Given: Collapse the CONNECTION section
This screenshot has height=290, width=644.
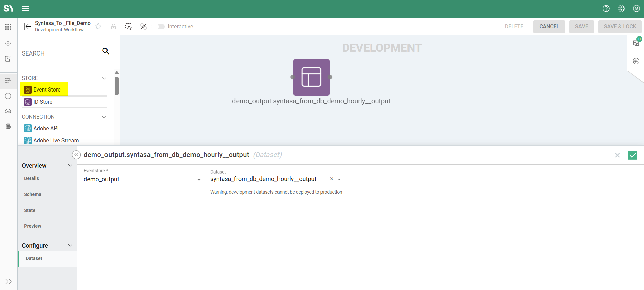Looking at the screenshot, I should 104,117.
